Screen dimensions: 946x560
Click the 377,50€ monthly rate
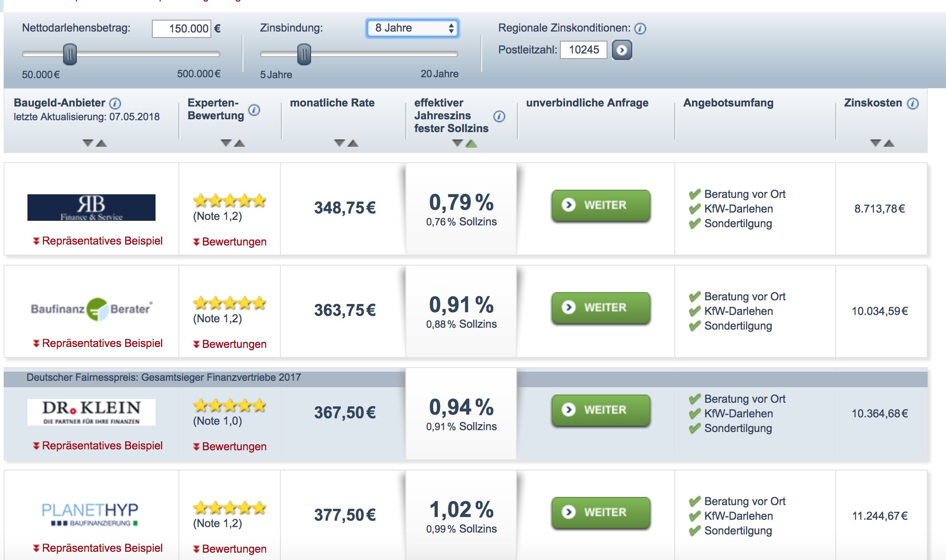point(345,515)
